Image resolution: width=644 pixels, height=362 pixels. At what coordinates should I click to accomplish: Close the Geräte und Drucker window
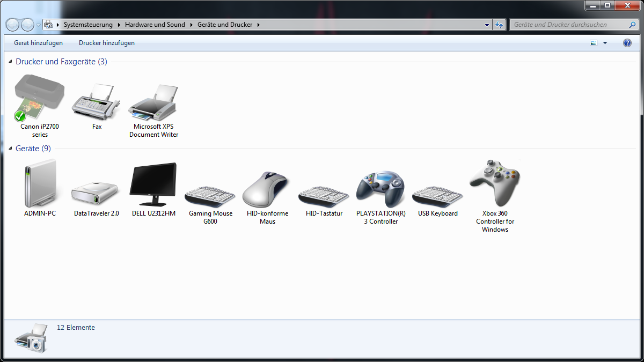pos(627,5)
